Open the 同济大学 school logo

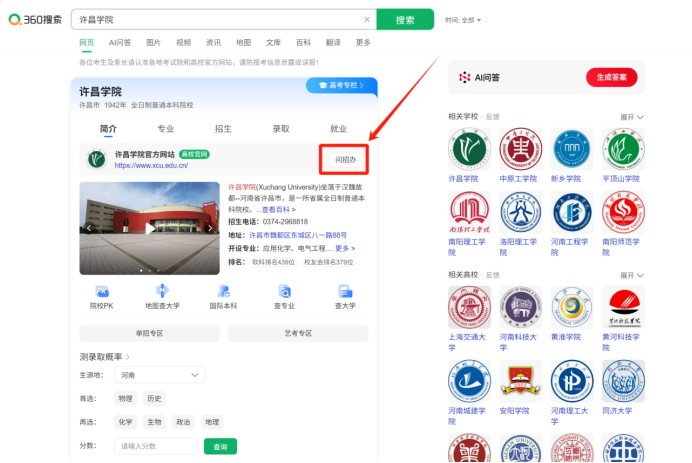pyautogui.click(x=623, y=381)
